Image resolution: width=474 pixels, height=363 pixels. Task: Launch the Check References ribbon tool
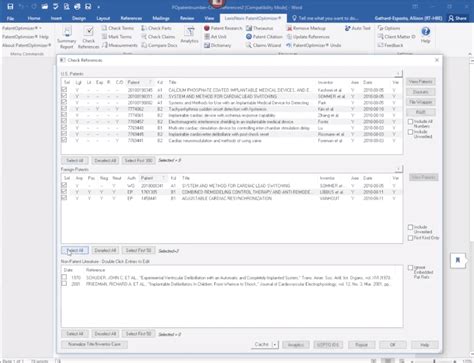click(x=88, y=38)
